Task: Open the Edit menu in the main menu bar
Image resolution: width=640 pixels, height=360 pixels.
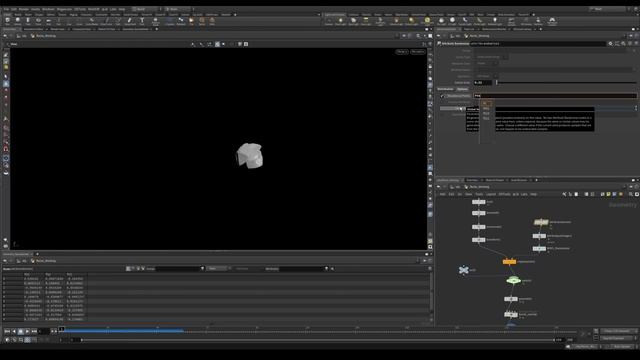Action: 14,9
